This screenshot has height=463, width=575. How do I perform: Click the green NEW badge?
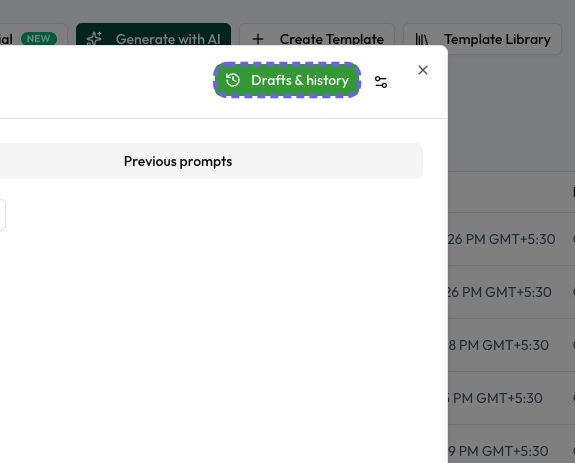click(39, 38)
